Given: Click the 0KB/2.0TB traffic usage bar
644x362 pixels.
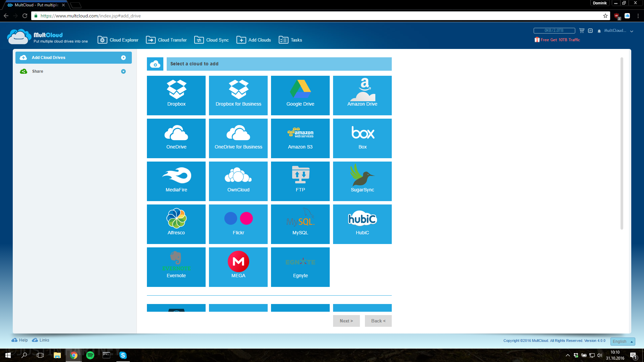Looking at the screenshot, I should pyautogui.click(x=554, y=31).
